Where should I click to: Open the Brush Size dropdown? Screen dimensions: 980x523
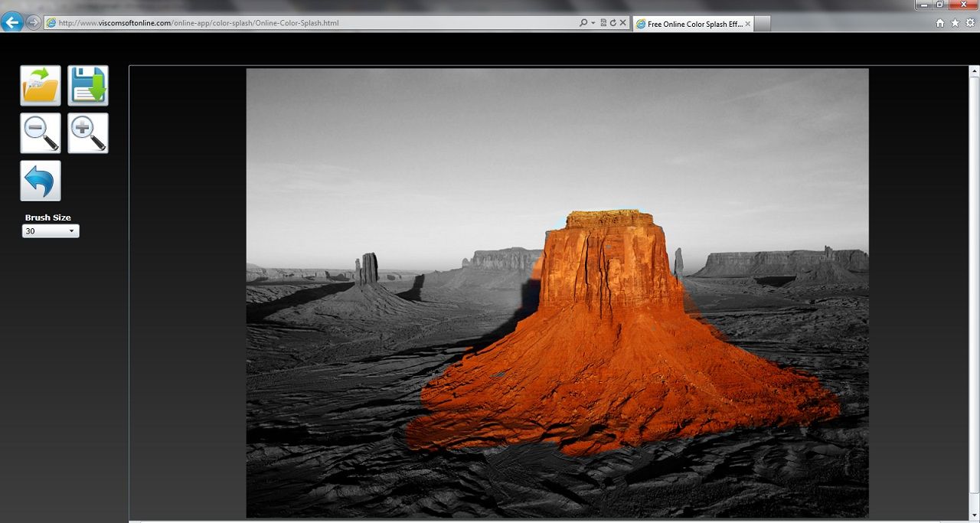point(51,230)
